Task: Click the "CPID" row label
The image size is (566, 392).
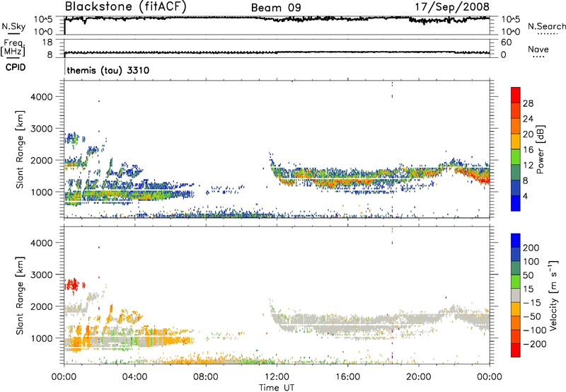Action: tap(16, 67)
